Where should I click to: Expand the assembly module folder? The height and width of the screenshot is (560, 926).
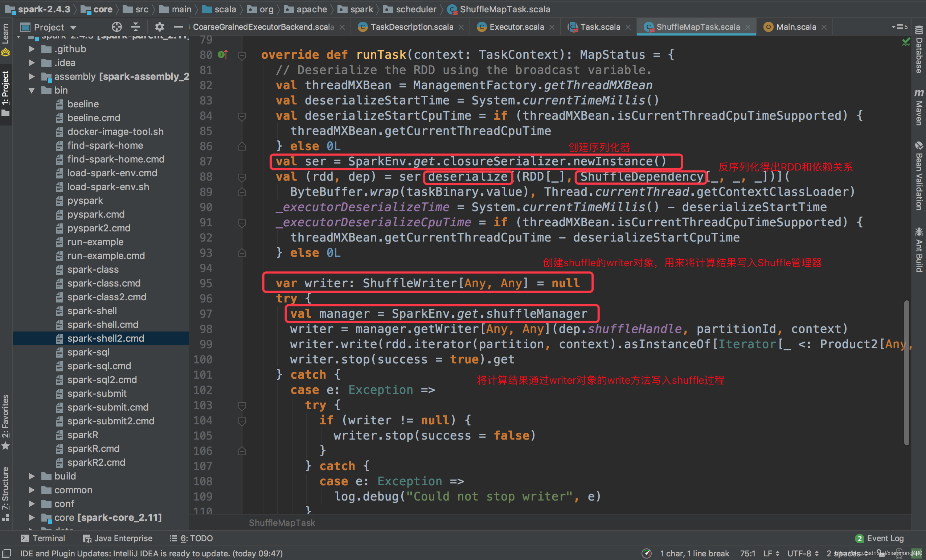tap(32, 77)
